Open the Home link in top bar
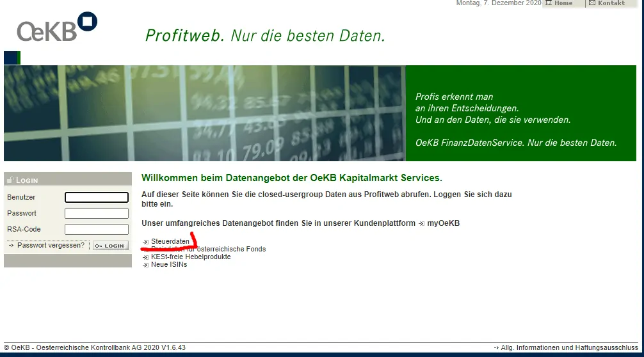This screenshot has width=644, height=357. tap(563, 3)
